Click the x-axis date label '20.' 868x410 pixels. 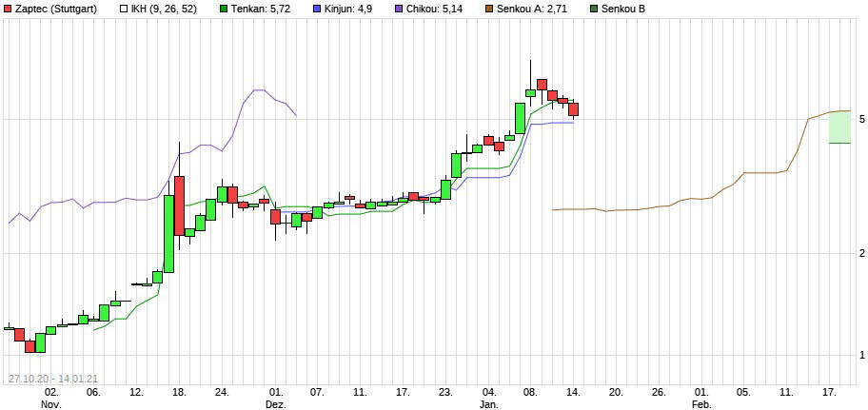pos(616,392)
